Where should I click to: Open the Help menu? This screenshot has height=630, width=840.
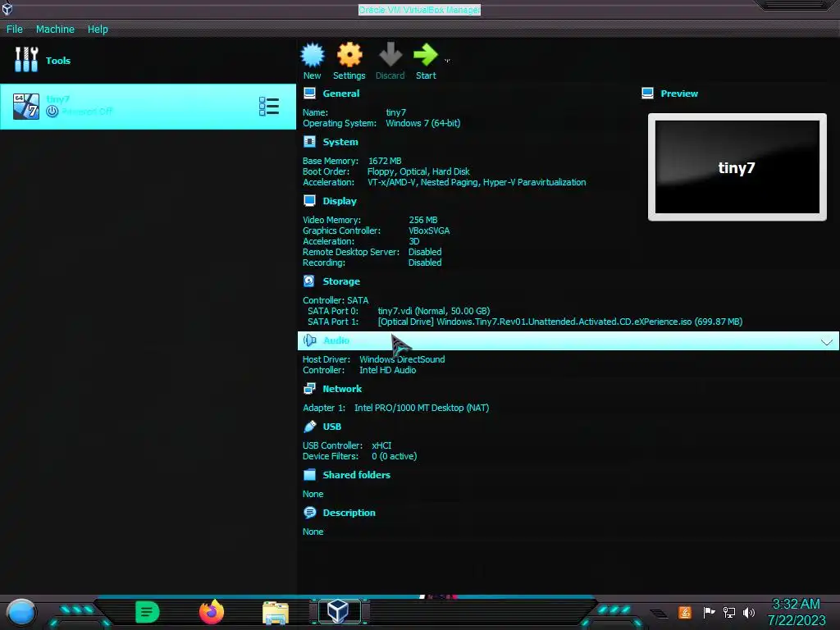click(98, 29)
